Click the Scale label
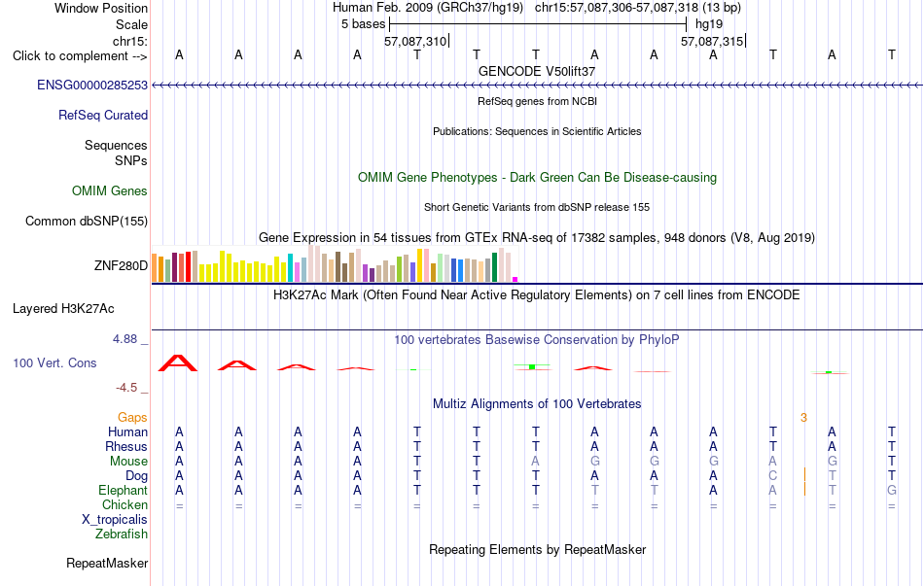 (131, 24)
